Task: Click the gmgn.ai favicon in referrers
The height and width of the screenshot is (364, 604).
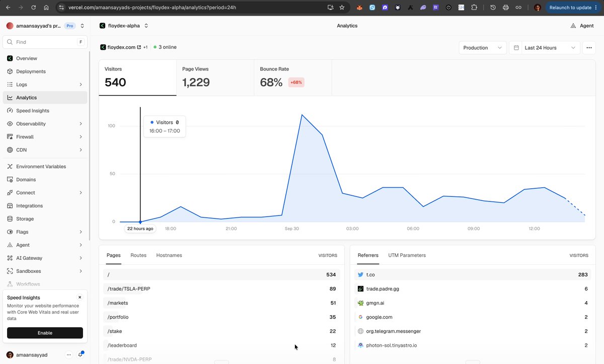Action: click(360, 303)
